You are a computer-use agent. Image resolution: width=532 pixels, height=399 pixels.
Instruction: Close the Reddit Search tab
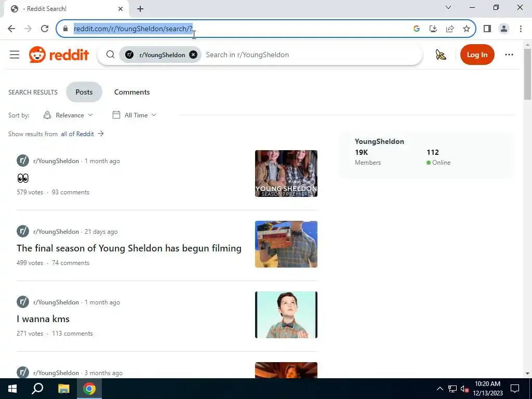(x=121, y=9)
